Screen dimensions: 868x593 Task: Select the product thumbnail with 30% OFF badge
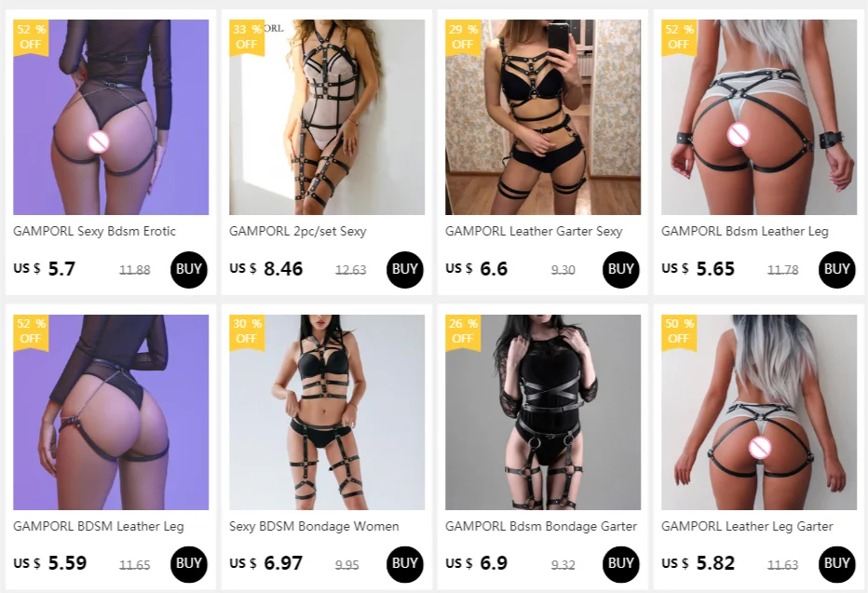[x=327, y=412]
